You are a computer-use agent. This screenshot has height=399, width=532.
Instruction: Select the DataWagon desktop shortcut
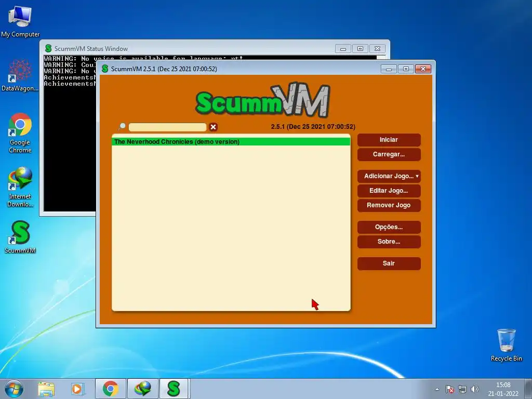(20, 75)
